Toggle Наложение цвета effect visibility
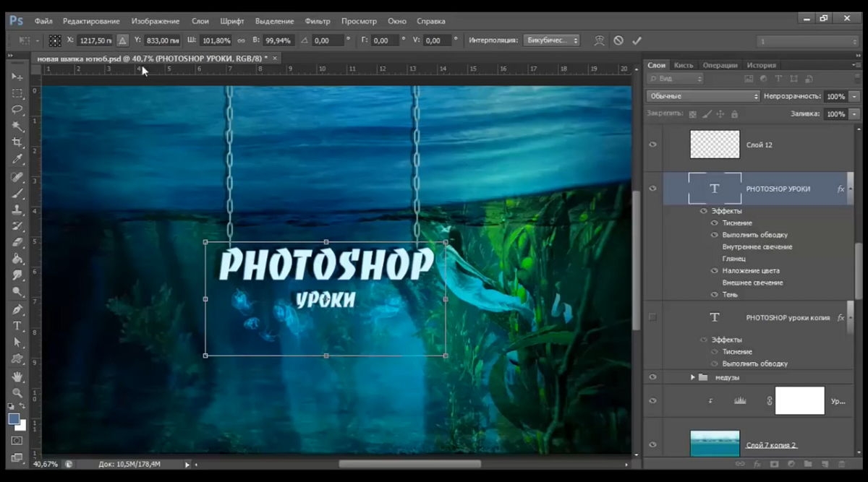 [715, 271]
